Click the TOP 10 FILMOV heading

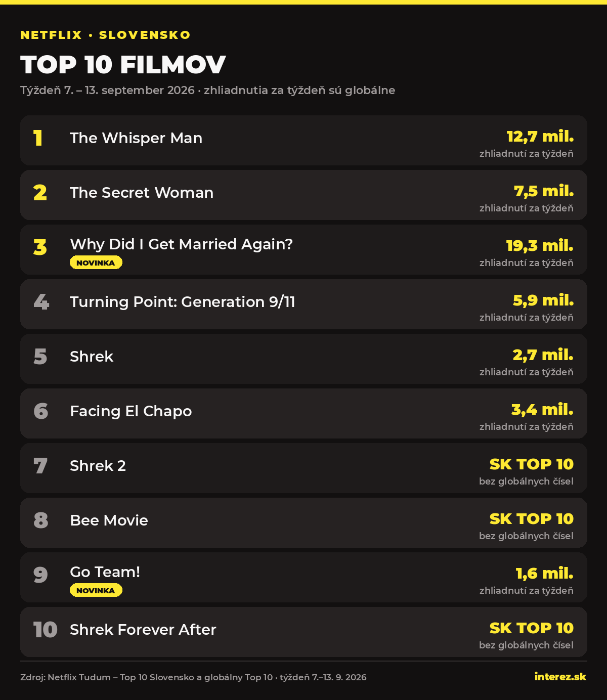tap(123, 65)
